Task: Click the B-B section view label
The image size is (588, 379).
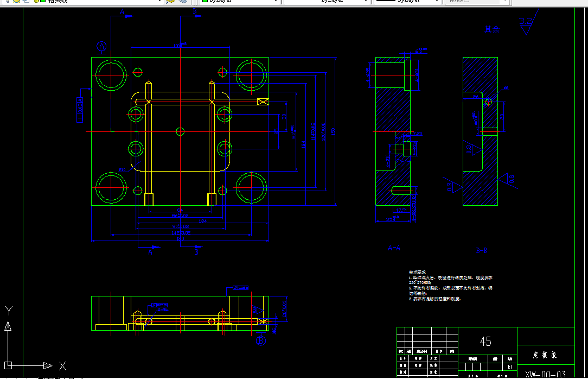Action: (482, 250)
